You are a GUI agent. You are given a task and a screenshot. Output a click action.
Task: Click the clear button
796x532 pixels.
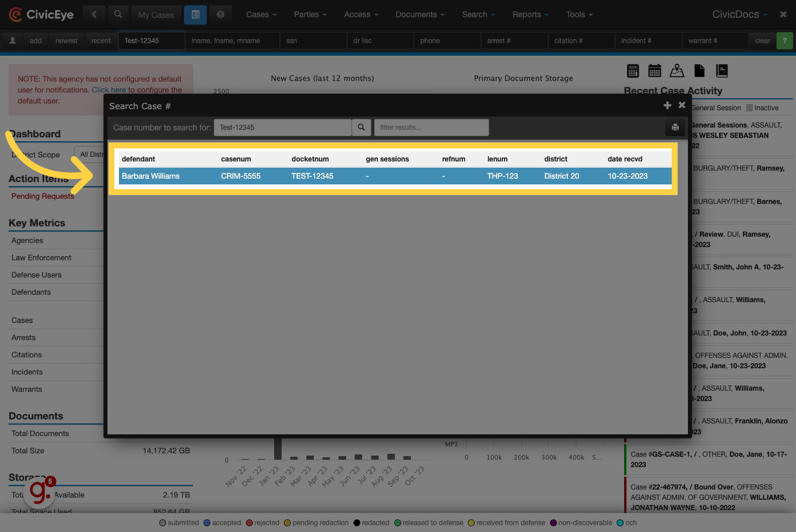(763, 41)
